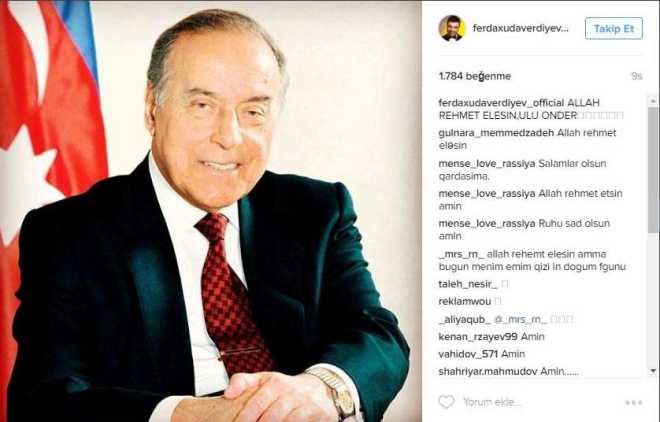Open ferdaxudaverdiyev profile avatar
The height and width of the screenshot is (422, 660).
(x=452, y=28)
